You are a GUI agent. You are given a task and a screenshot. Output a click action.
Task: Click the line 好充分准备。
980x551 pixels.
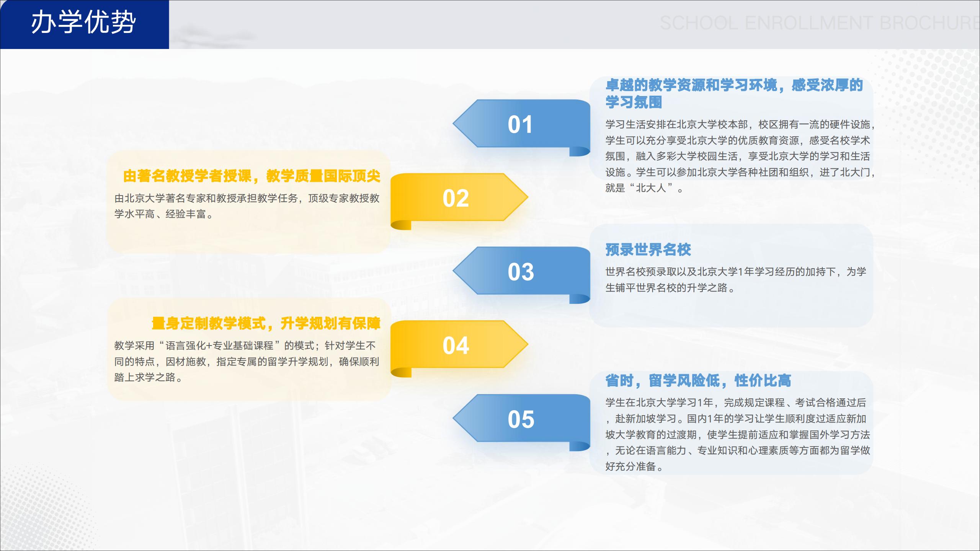coord(634,466)
